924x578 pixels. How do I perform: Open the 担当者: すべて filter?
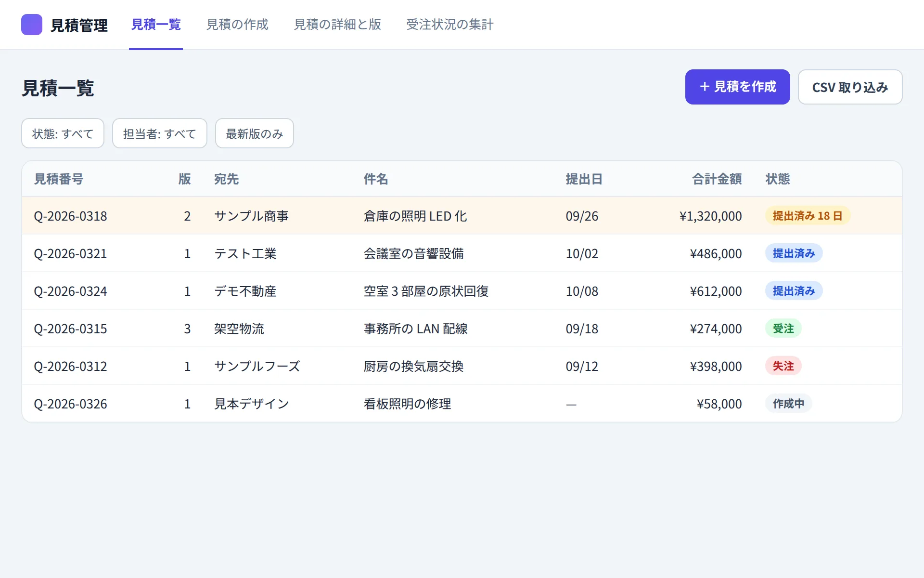pos(159,133)
